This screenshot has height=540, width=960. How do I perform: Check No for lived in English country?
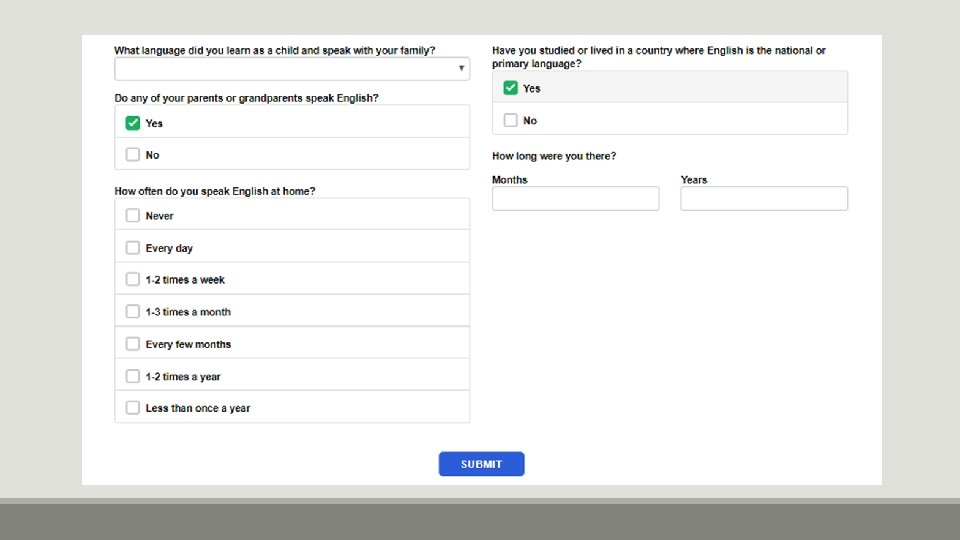[511, 120]
